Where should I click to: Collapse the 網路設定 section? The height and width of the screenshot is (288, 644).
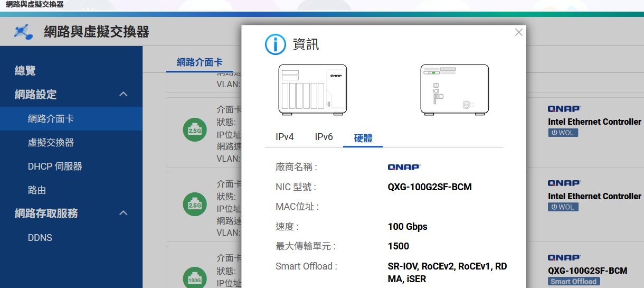click(123, 95)
